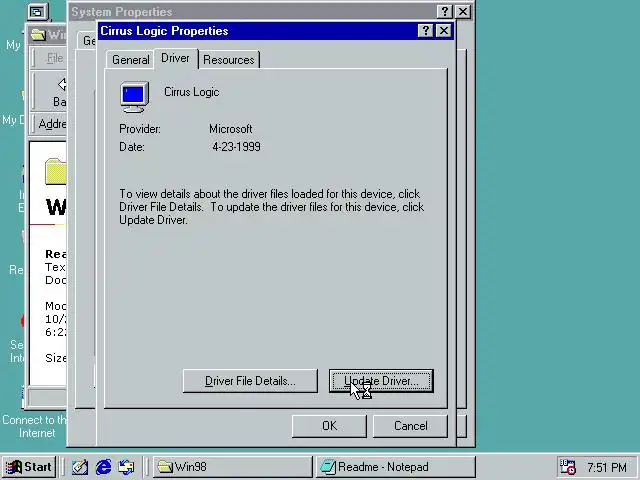Switch to Readme - Notepad on taskbar
The height and width of the screenshot is (480, 640).
tap(396, 467)
